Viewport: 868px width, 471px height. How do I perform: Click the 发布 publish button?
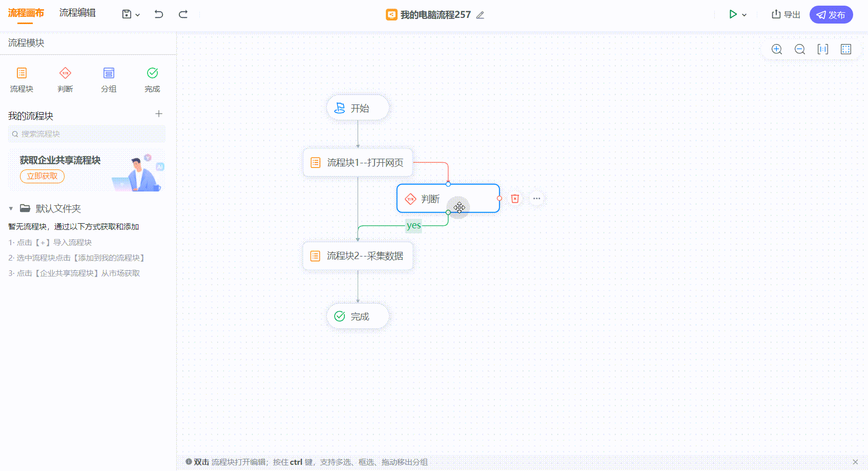(x=831, y=15)
